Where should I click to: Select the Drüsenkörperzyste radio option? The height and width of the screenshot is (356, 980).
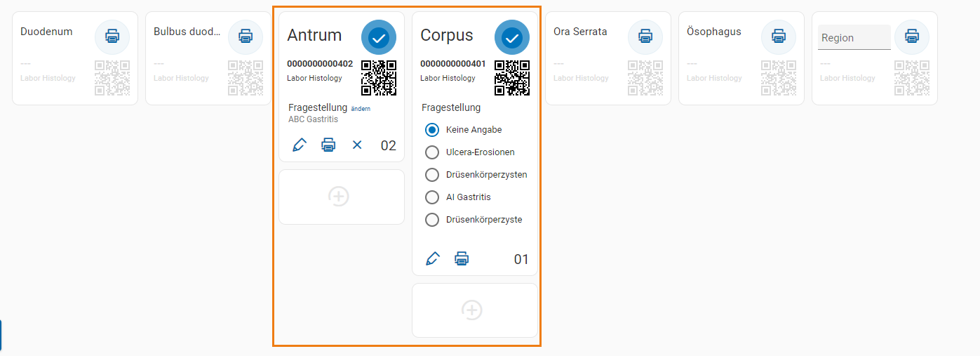[432, 220]
